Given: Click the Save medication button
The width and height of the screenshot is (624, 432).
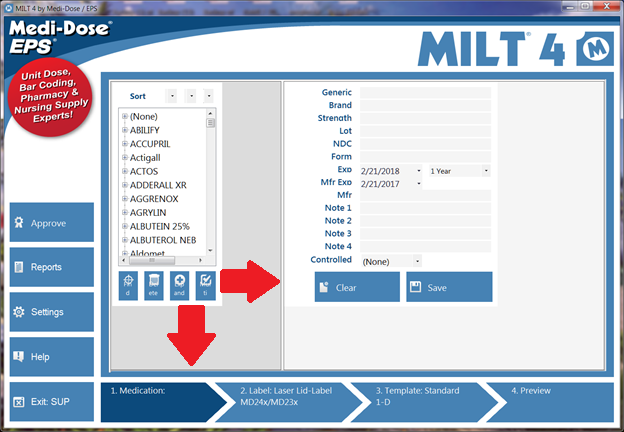Looking at the screenshot, I should pyautogui.click(x=449, y=287).
